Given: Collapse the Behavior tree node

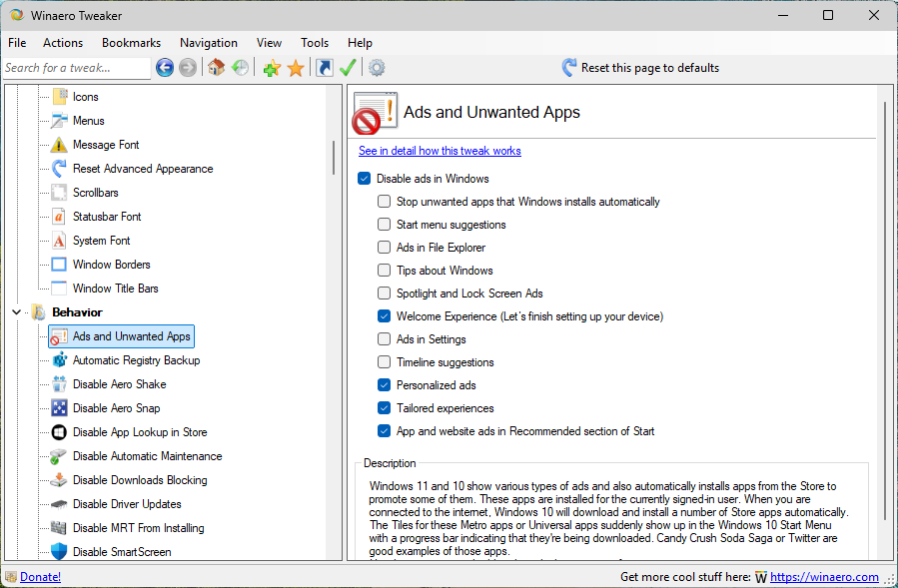Looking at the screenshot, I should (17, 312).
